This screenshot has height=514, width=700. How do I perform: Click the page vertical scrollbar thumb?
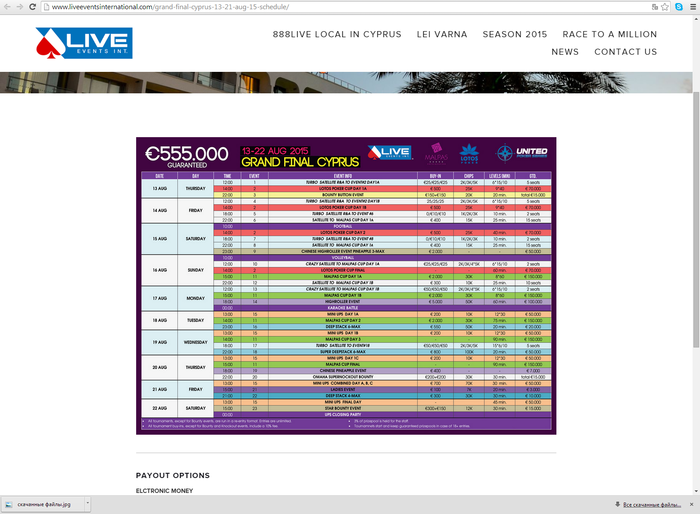[x=696, y=219]
